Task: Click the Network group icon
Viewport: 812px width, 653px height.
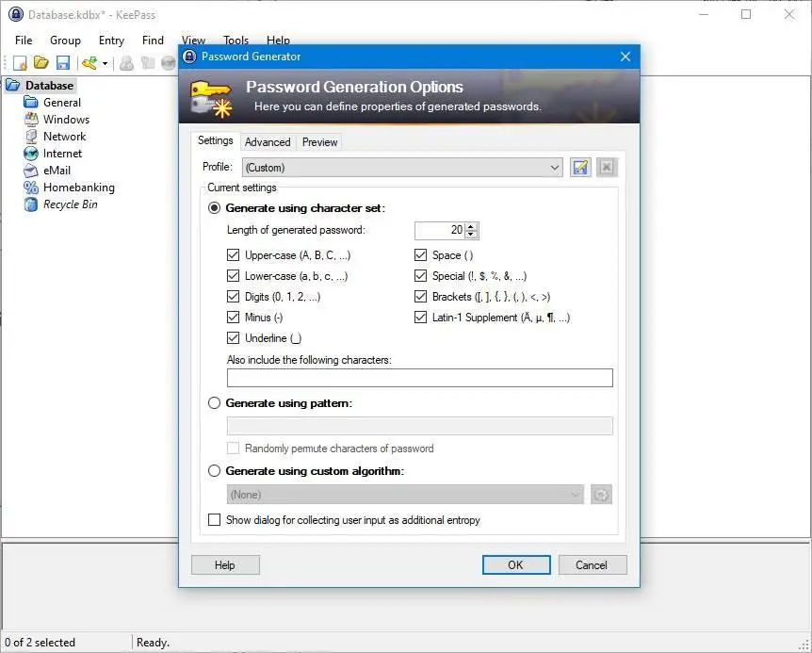Action: (31, 137)
